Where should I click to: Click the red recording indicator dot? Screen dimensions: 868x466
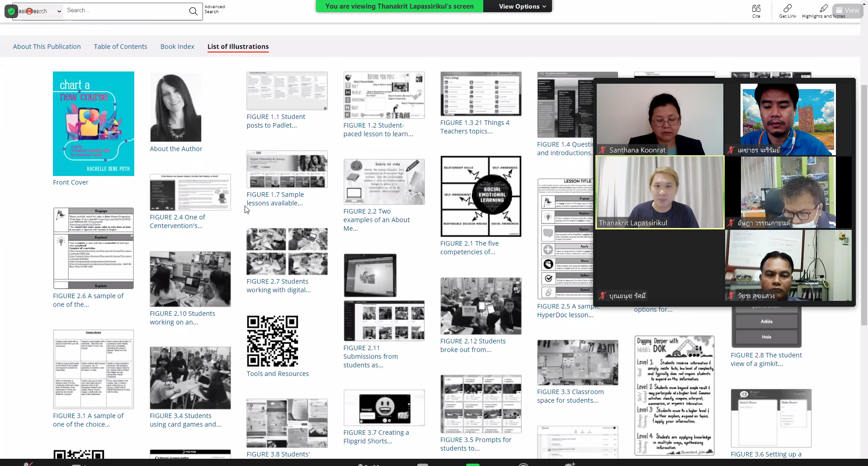30,11
